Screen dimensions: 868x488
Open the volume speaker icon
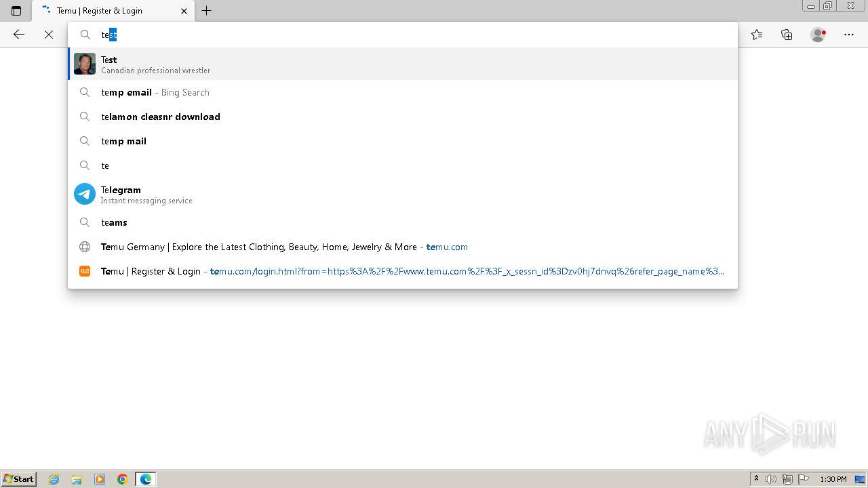point(771,479)
